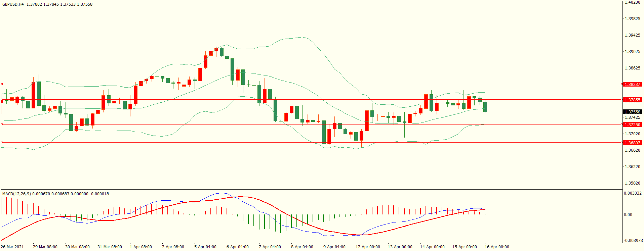
Task: Select the last green candle on the chart
Action: tap(485, 107)
